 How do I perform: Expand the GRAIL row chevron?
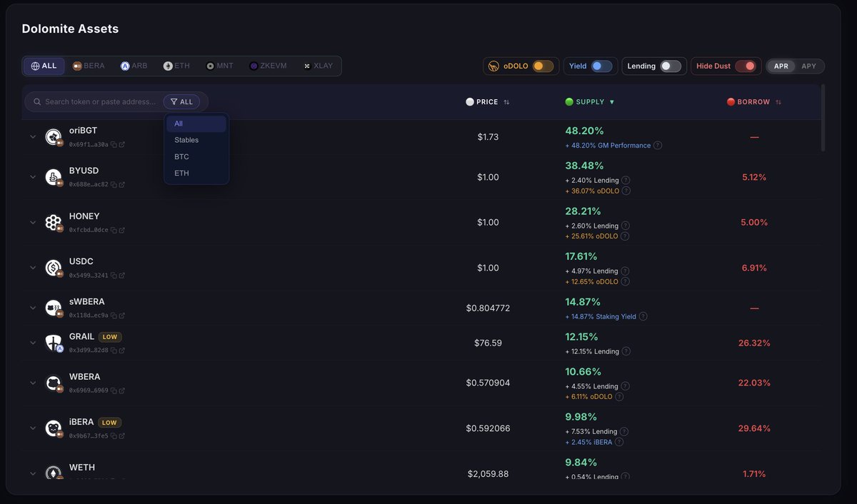(x=33, y=343)
